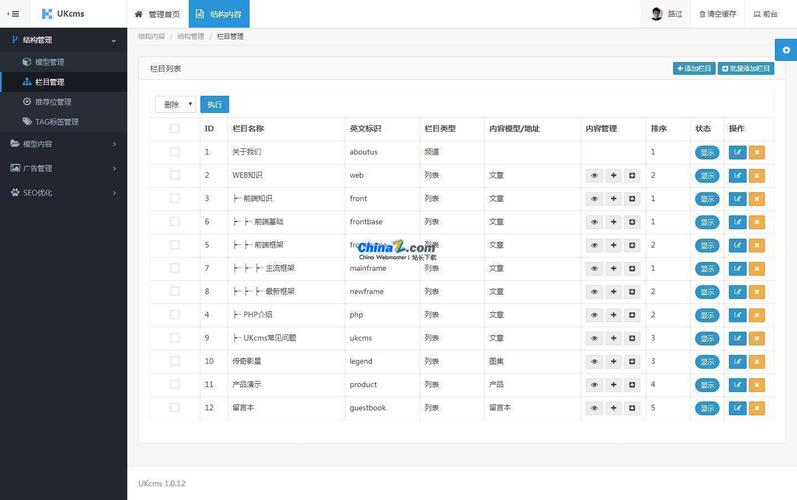Screen dimensions: 797x500
Task: Click the 清空缓存 link
Action: tap(718, 14)
